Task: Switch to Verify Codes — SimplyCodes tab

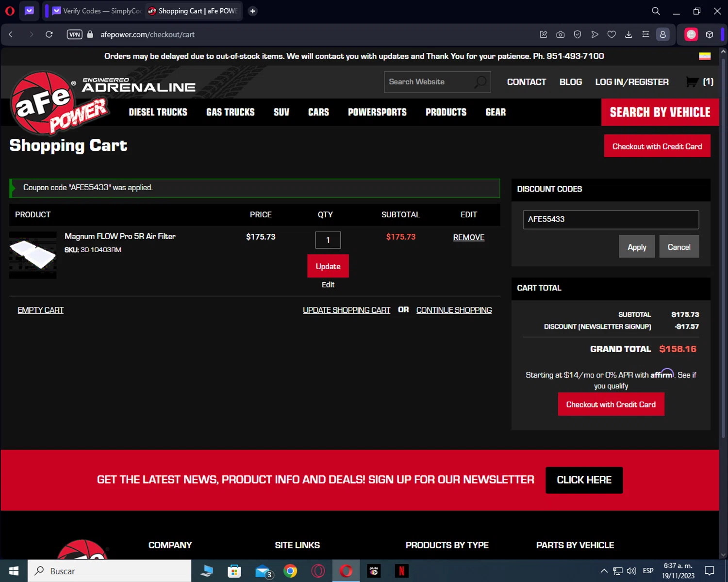Action: (96, 11)
